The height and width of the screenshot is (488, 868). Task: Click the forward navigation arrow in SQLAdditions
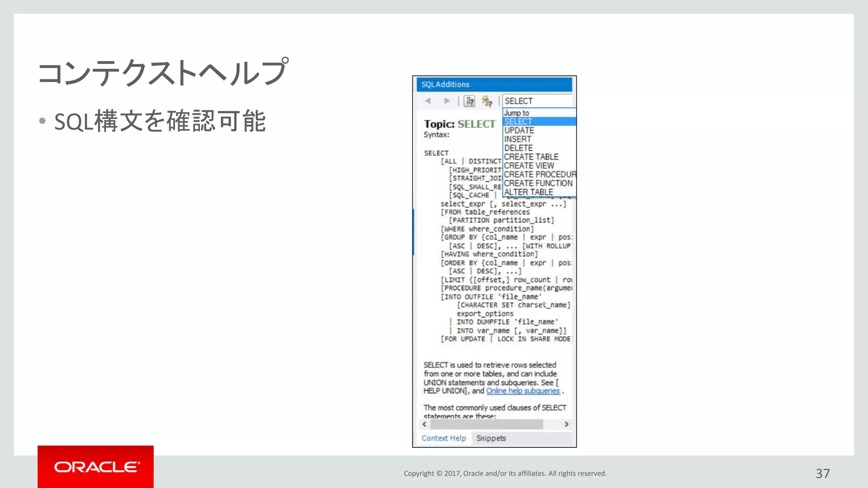[447, 101]
